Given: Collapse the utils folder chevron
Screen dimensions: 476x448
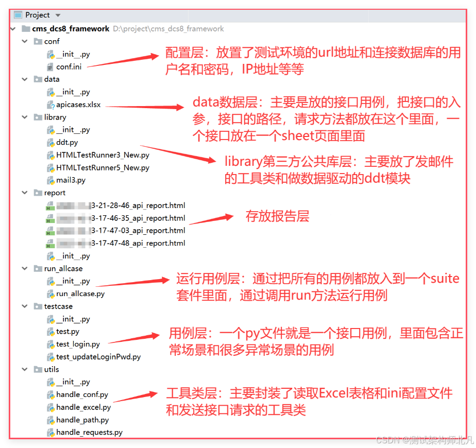Looking at the screenshot, I should click(x=25, y=369).
